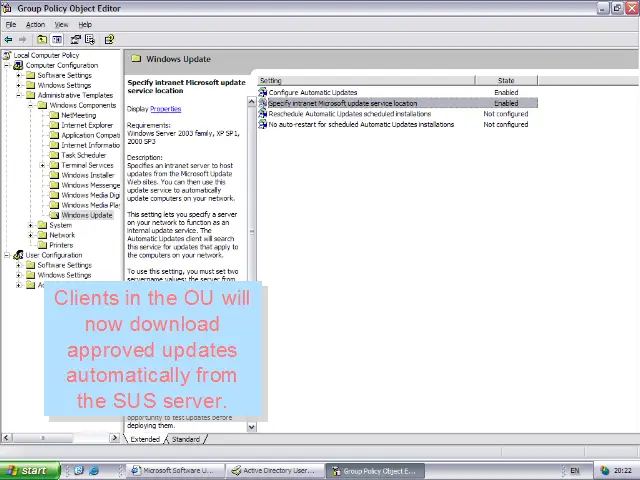The height and width of the screenshot is (480, 640).
Task: Click the EN language indicator in taskbar
Action: click(575, 471)
